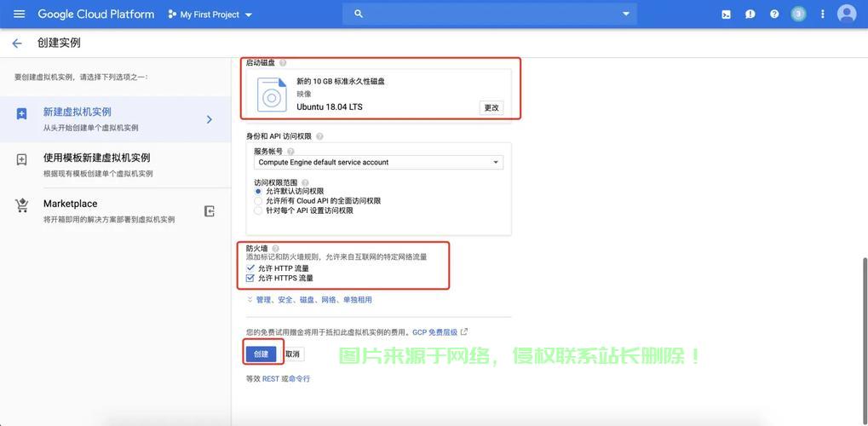
Task: Open the hamburger navigation menu
Action: pyautogui.click(x=19, y=14)
